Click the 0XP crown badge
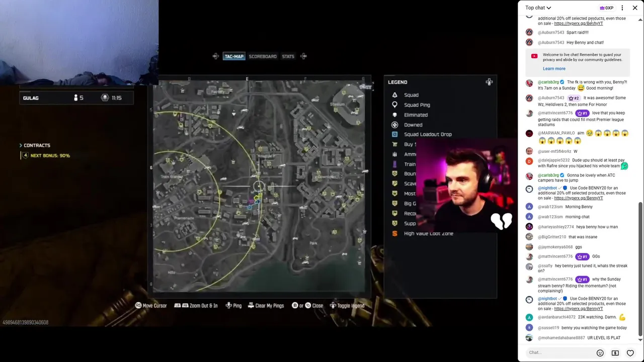The height and width of the screenshot is (362, 644). click(606, 8)
